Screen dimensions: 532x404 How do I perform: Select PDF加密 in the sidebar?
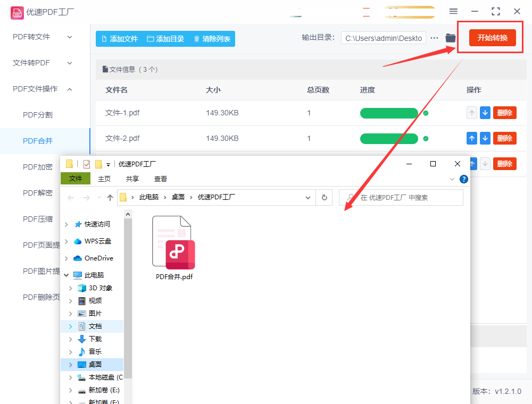point(38,167)
